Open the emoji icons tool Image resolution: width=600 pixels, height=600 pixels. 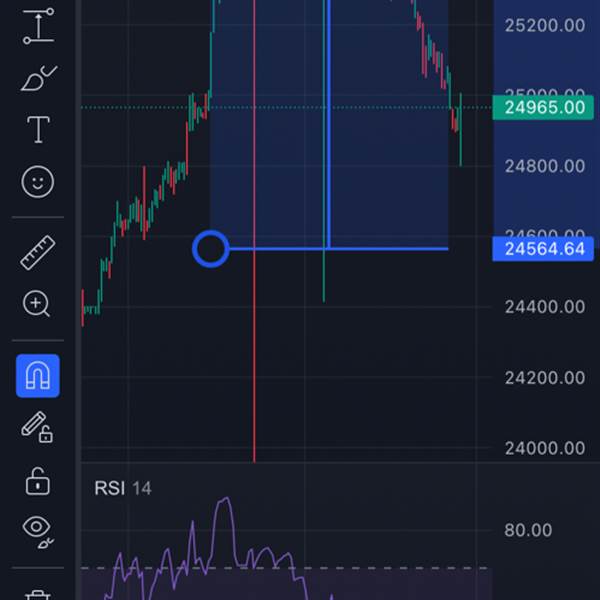(x=38, y=182)
